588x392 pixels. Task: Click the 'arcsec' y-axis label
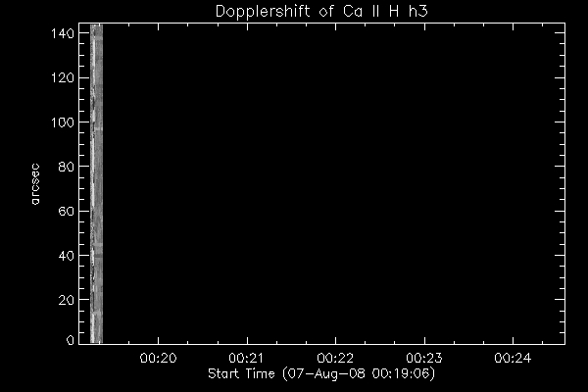35,184
